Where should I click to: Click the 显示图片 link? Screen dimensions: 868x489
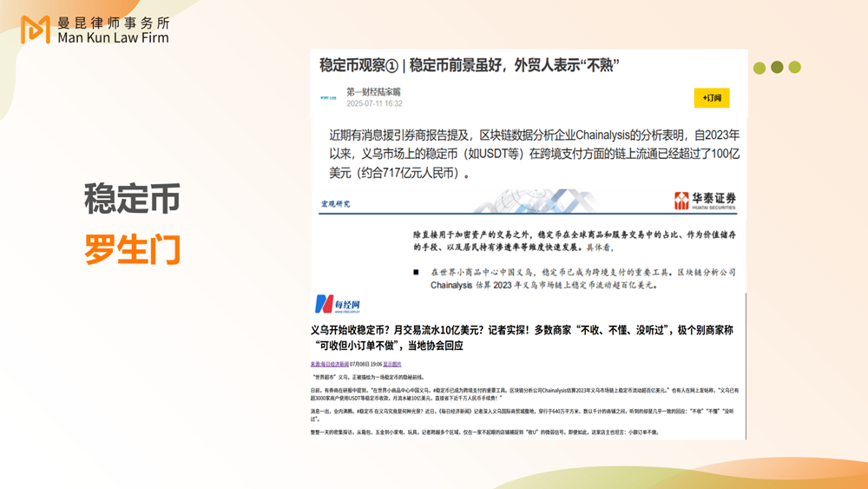391,364
